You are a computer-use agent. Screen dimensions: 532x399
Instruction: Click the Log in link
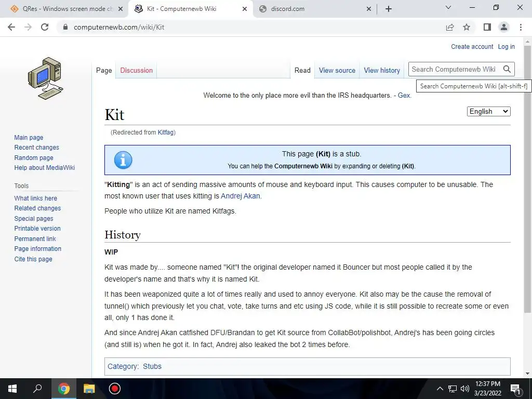pyautogui.click(x=506, y=46)
